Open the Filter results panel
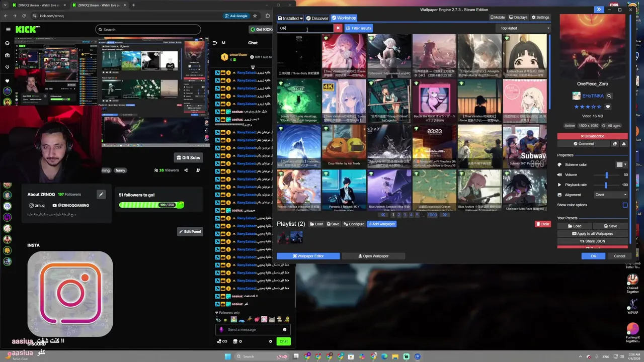The width and height of the screenshot is (644, 362). tap(358, 28)
